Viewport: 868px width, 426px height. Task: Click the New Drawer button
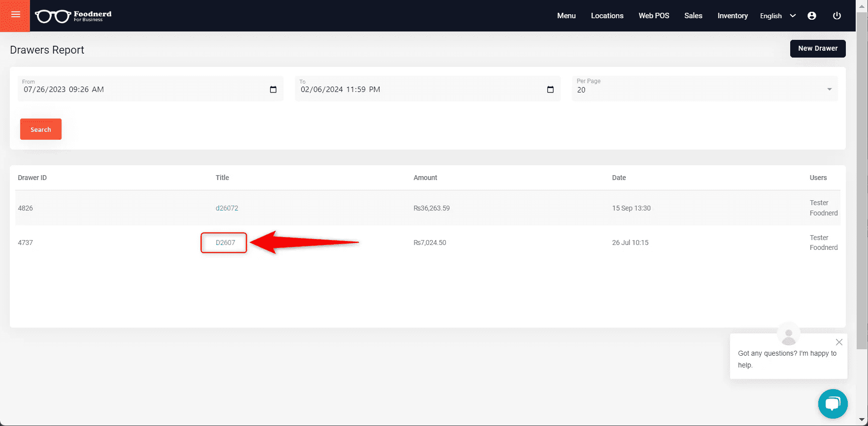818,48
